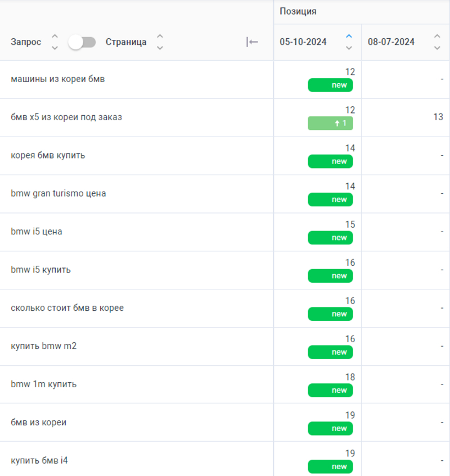Sort Запрос ascending with the up arrow

pyautogui.click(x=55, y=37)
